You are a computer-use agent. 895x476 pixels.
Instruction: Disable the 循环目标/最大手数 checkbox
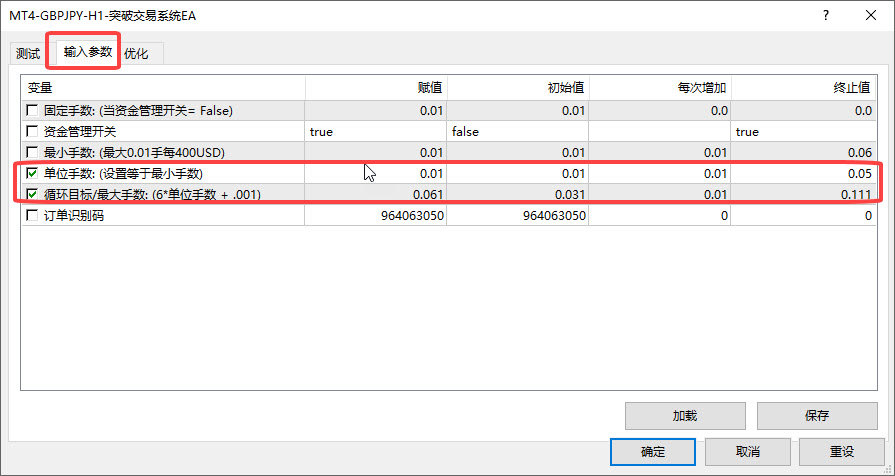point(33,194)
